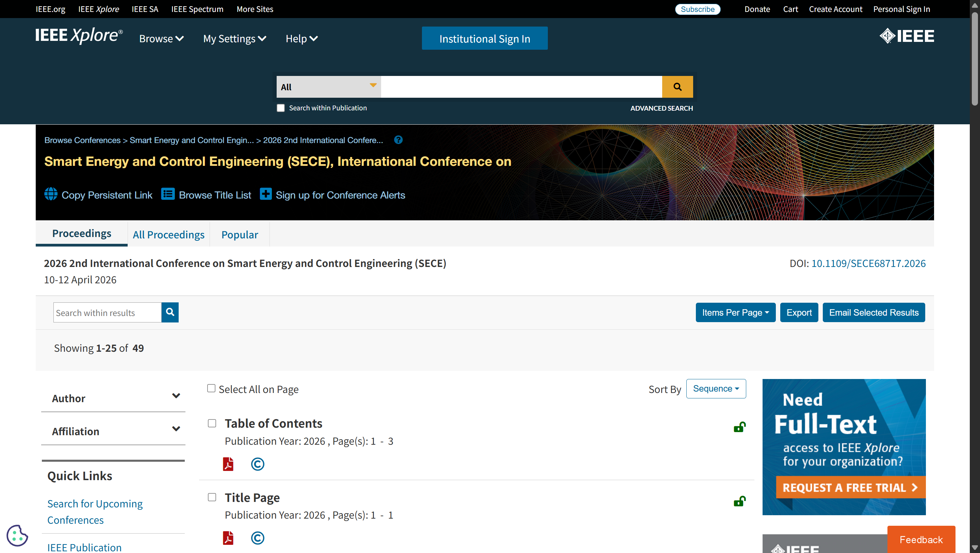
Task: Open More Sites menu
Action: point(255,9)
